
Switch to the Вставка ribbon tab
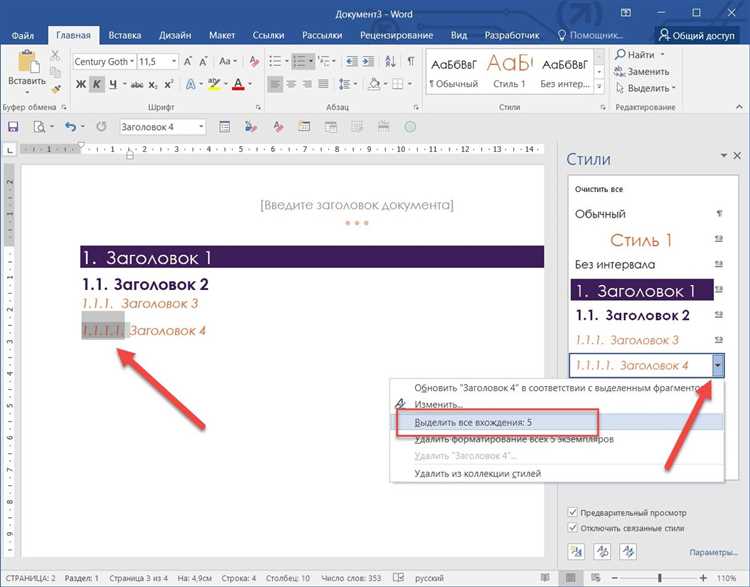tap(123, 35)
